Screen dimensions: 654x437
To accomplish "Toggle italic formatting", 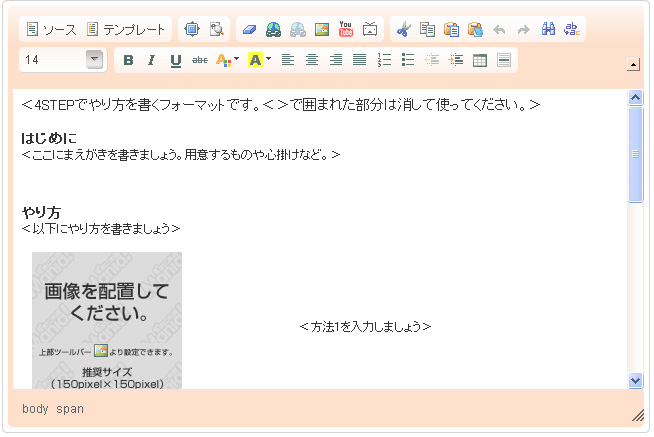I will (x=152, y=60).
